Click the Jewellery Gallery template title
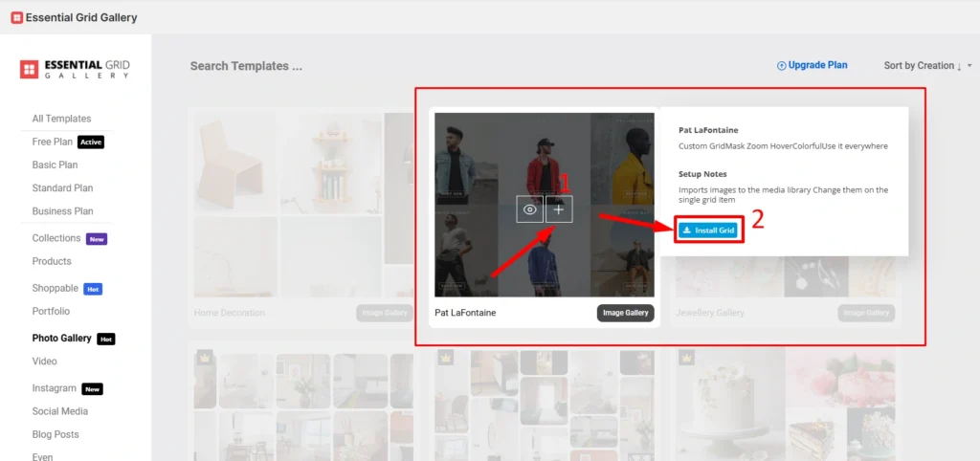The height and width of the screenshot is (461, 980). [x=710, y=313]
